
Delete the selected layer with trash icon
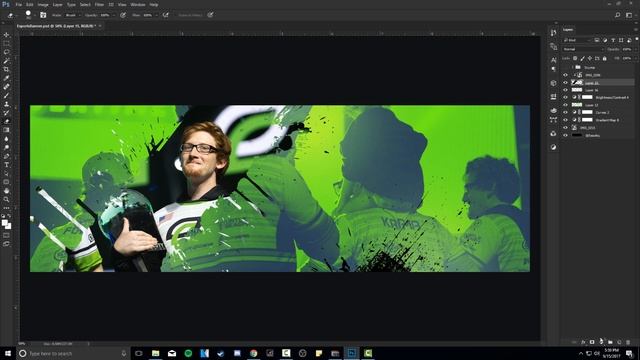pos(628,342)
